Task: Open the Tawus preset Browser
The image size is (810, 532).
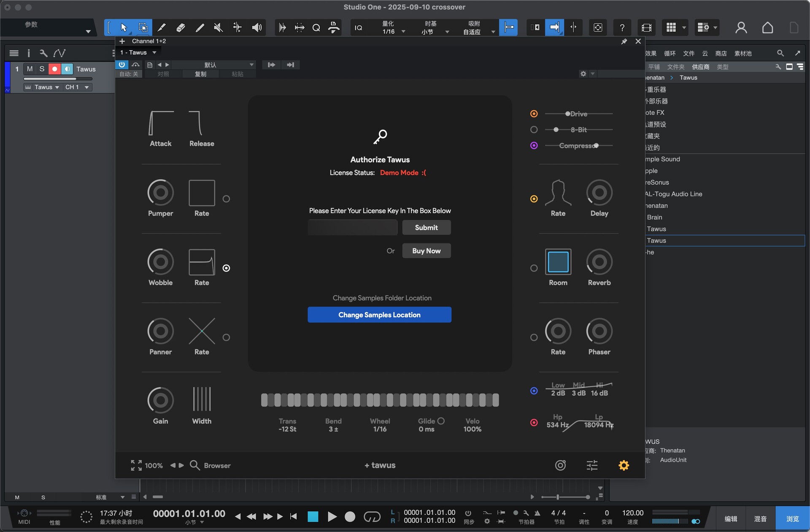Action: pos(210,465)
